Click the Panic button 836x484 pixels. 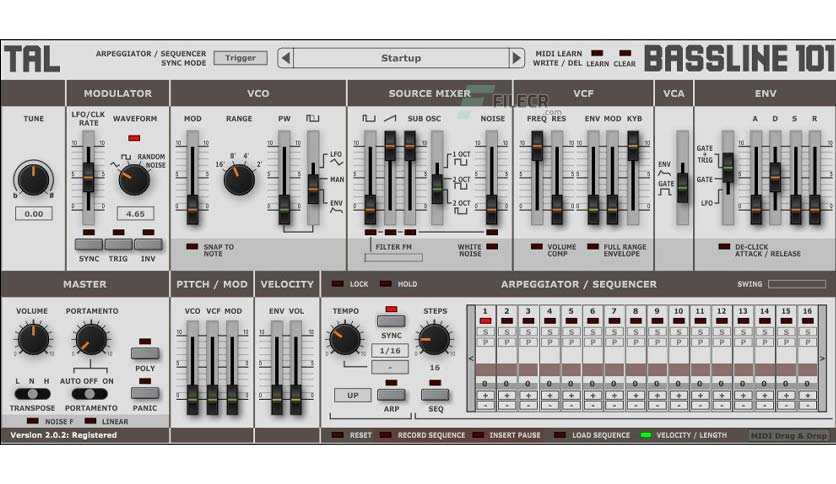tap(145, 393)
